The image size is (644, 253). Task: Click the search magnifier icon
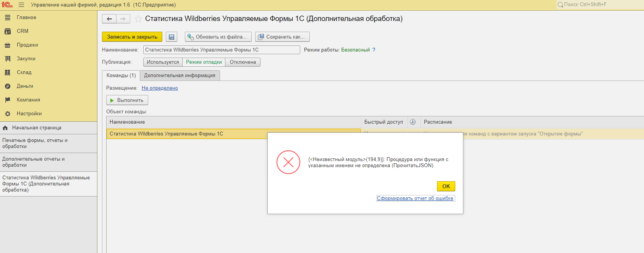click(560, 5)
